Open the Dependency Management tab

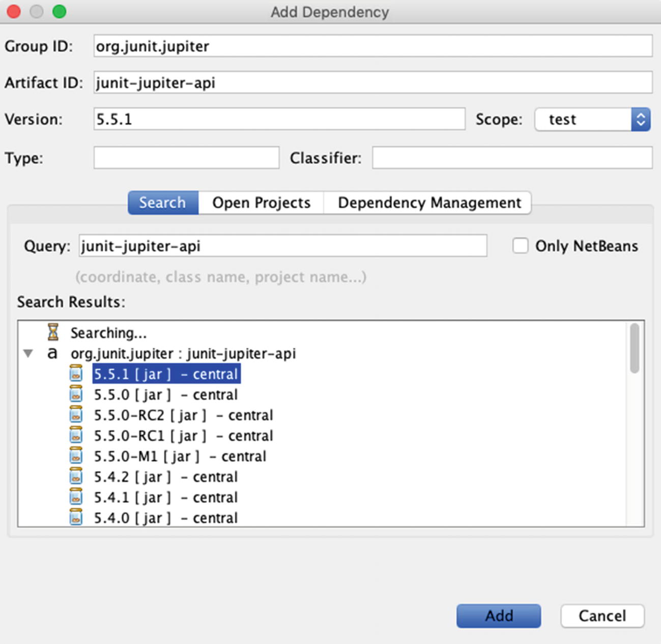pyautogui.click(x=429, y=203)
